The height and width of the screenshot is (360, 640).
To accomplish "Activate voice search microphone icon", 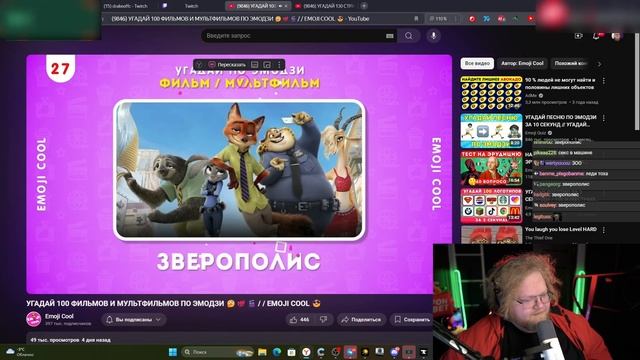I will [433, 36].
